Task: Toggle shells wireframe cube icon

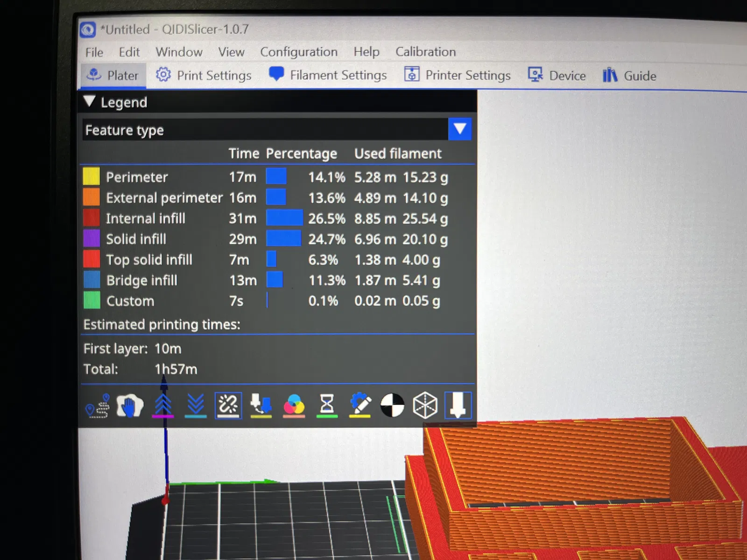Action: pos(425,406)
